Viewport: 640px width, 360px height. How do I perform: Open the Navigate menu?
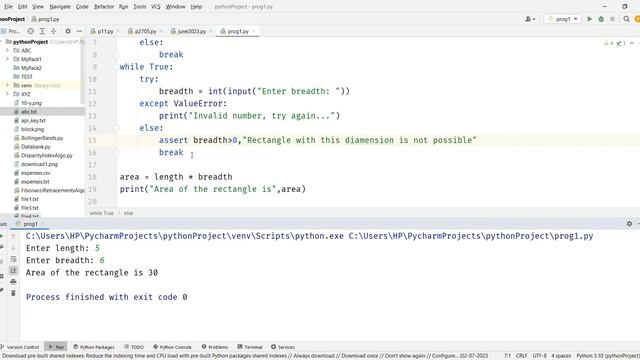click(x=60, y=7)
